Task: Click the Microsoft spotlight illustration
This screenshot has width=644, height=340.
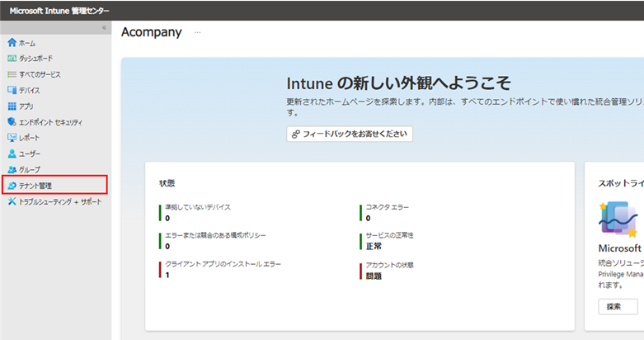Action: coord(618,219)
